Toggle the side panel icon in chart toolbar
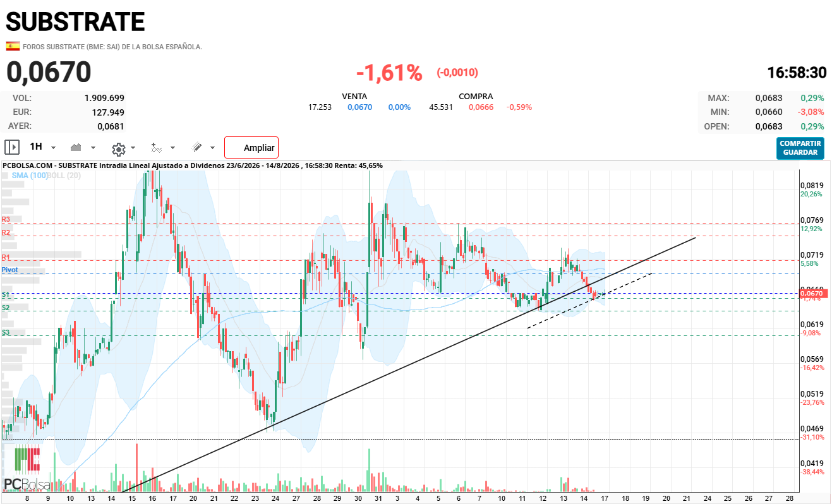 12,147
